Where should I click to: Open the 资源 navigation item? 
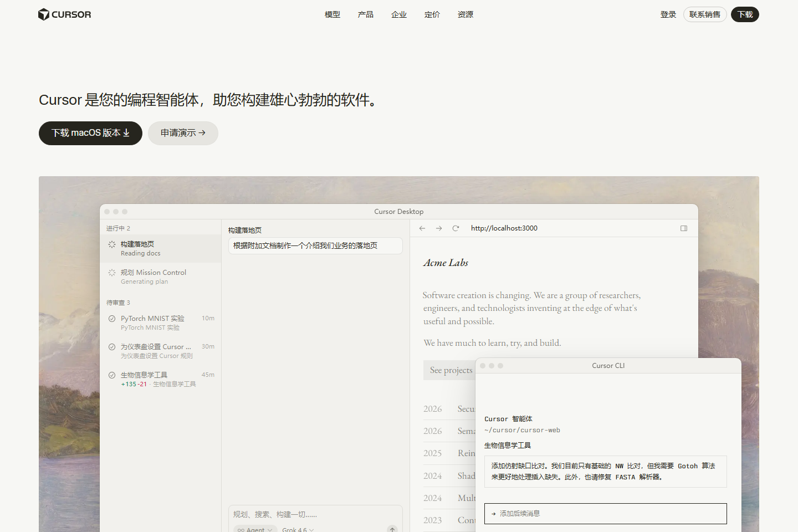point(465,14)
